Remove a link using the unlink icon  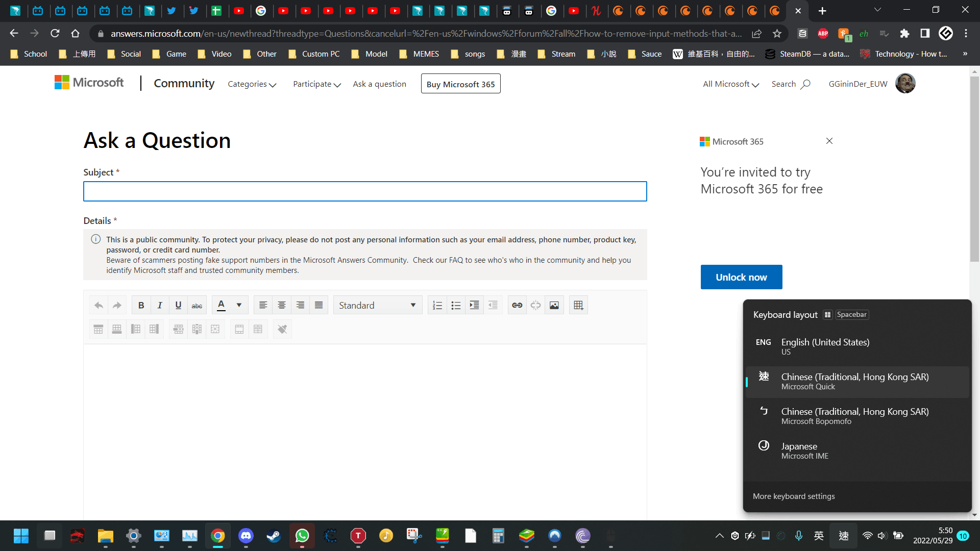coord(535,305)
